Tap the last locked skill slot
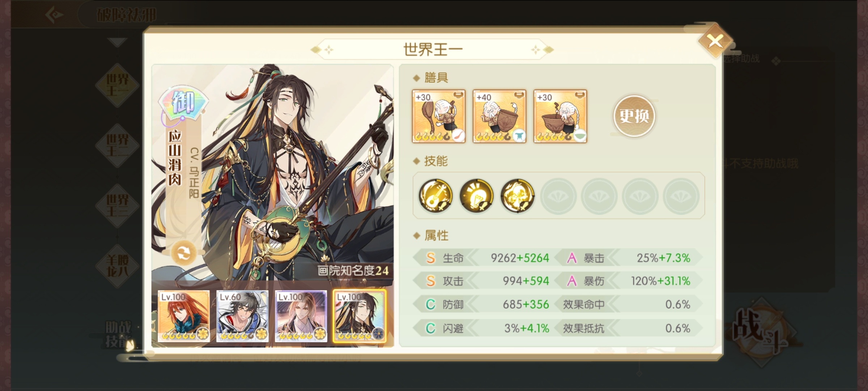Viewport: 868px width, 391px height. (681, 196)
